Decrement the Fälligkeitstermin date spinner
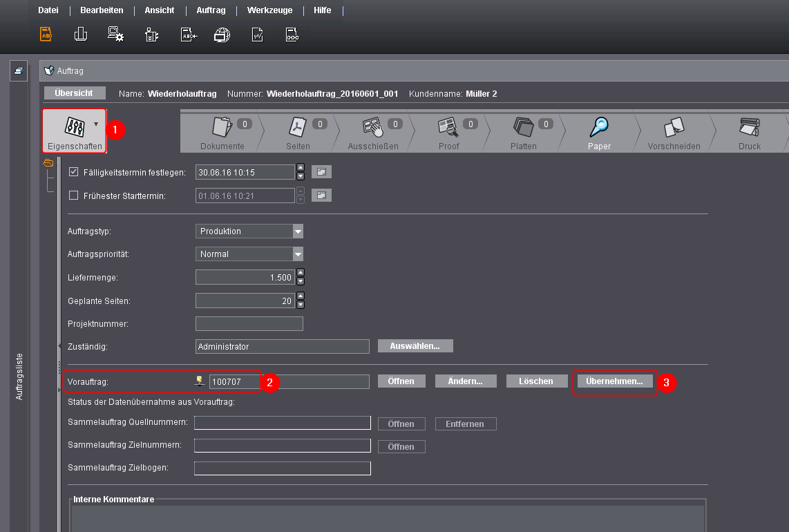Viewport: 789px width, 532px height. [301, 176]
